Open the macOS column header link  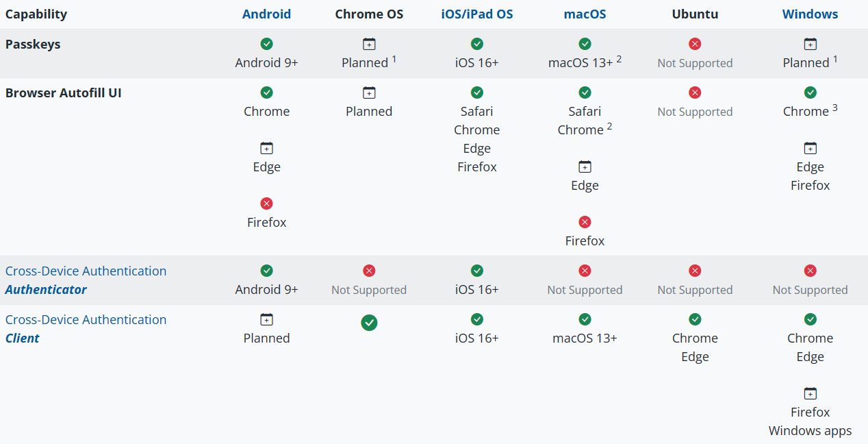(x=585, y=14)
